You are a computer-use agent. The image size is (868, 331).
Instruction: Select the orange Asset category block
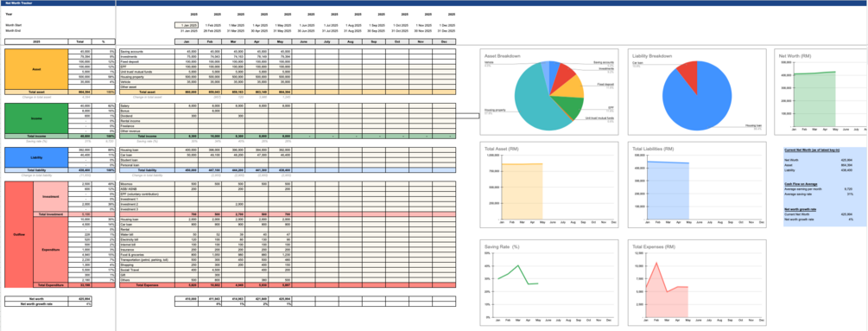click(36, 69)
